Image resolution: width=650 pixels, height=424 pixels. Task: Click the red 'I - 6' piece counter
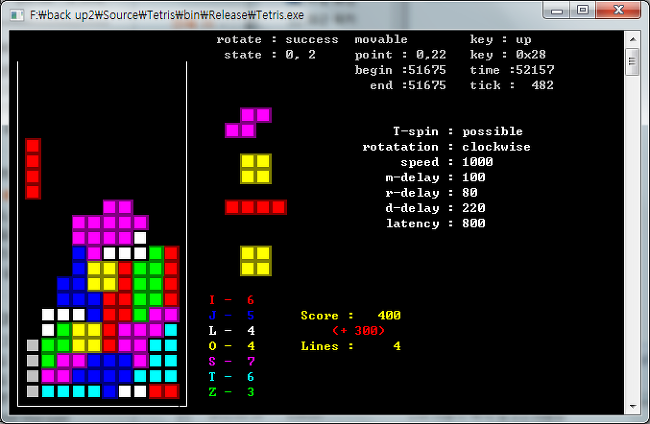tap(231, 300)
